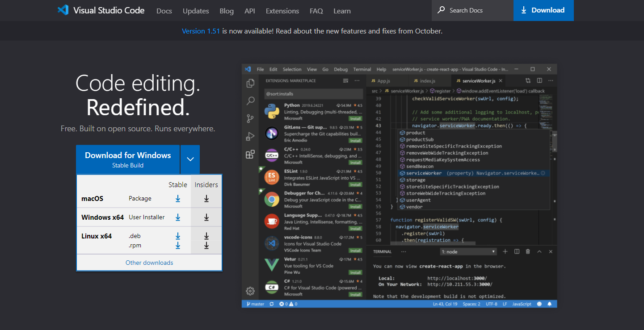Download the Windows x64 Insiders installer
This screenshot has width=644, height=330.
(206, 217)
